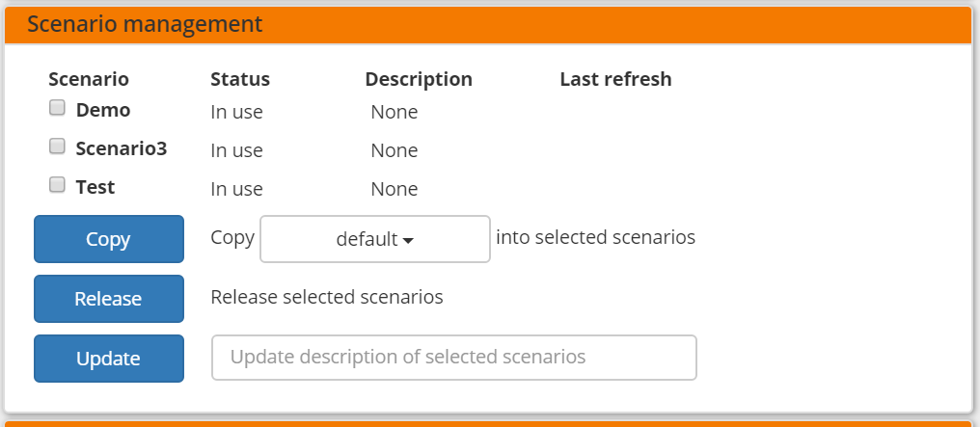Focus the update description text field

point(453,358)
